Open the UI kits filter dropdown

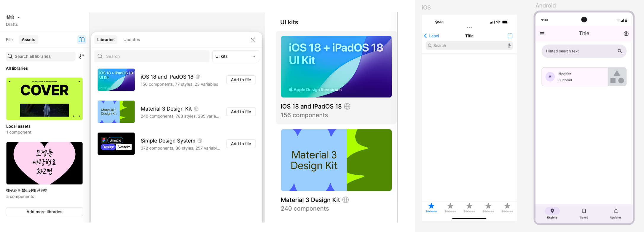tap(236, 56)
